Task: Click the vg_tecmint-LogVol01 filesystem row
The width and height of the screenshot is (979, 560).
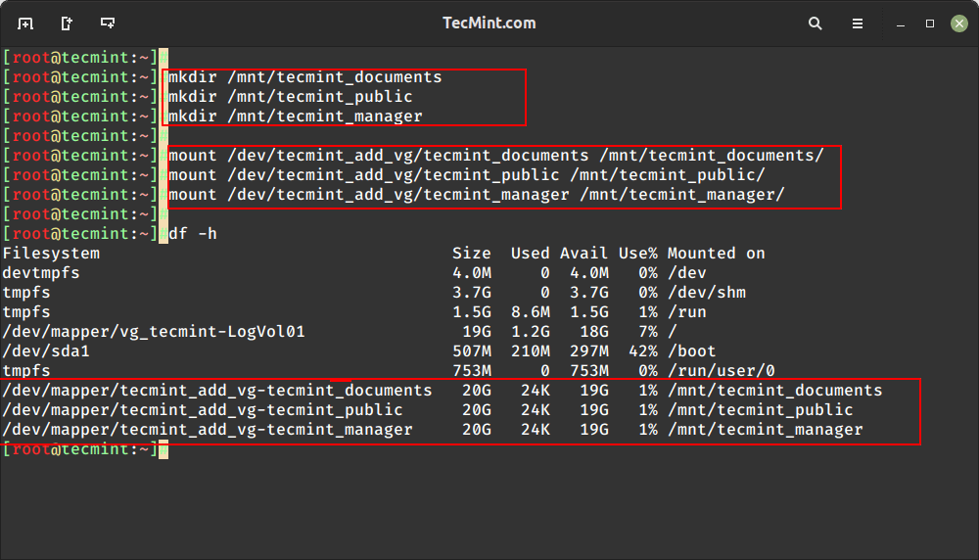Action: coord(154,332)
